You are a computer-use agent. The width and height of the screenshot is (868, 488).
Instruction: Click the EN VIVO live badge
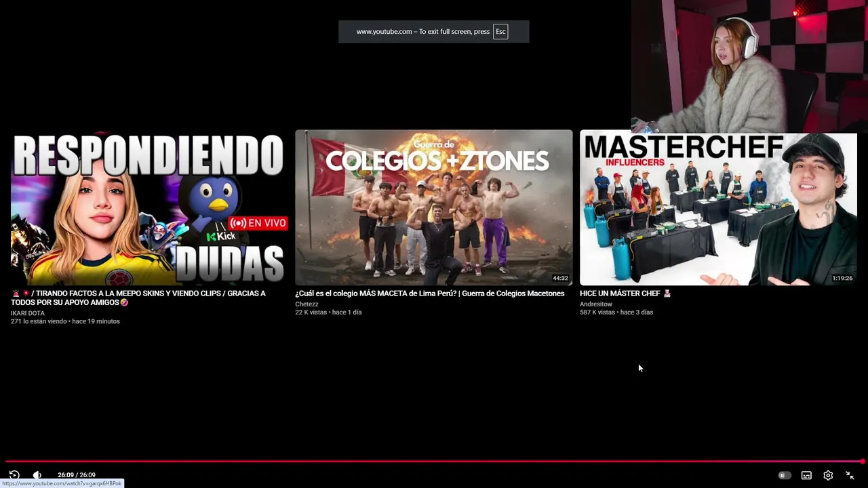point(258,223)
